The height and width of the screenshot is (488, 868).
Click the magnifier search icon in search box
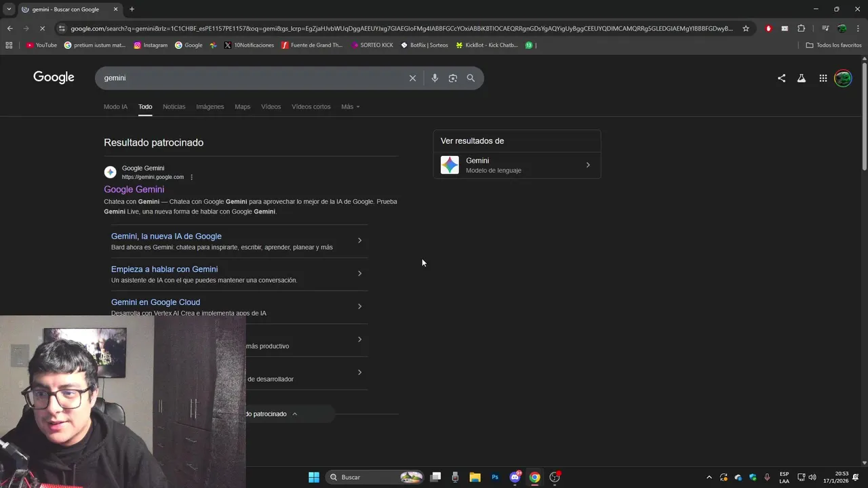[471, 78]
